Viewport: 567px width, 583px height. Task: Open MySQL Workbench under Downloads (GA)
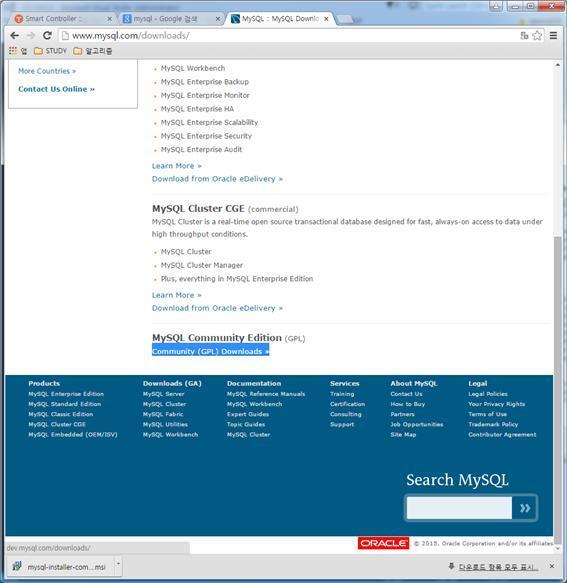tap(170, 434)
